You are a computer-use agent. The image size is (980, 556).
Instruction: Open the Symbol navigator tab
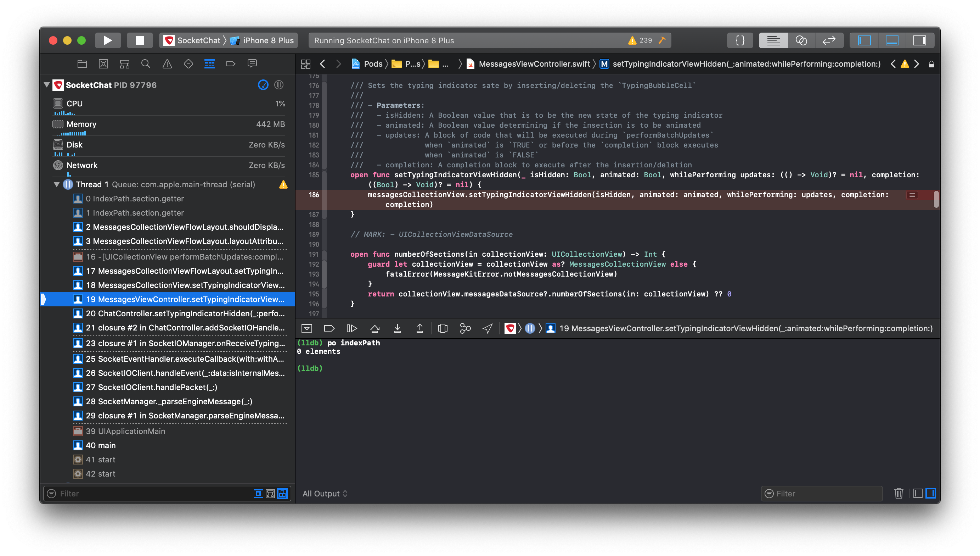125,64
